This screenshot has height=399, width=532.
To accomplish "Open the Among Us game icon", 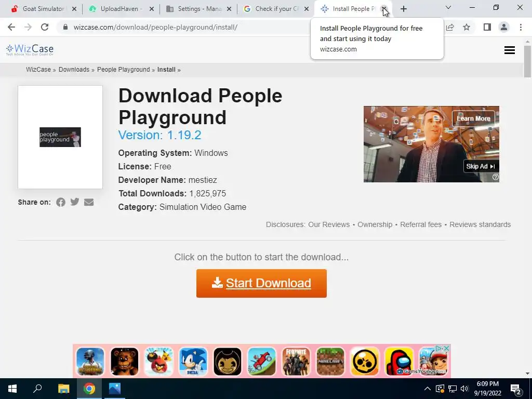I will [400, 362].
